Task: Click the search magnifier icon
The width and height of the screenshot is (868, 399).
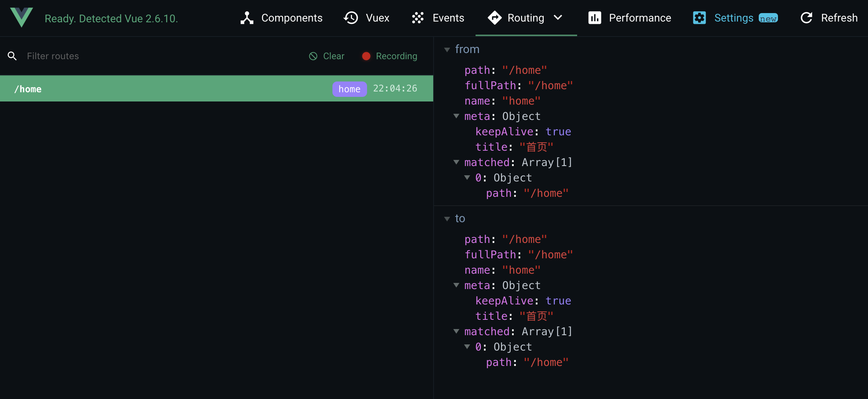Action: (x=12, y=56)
